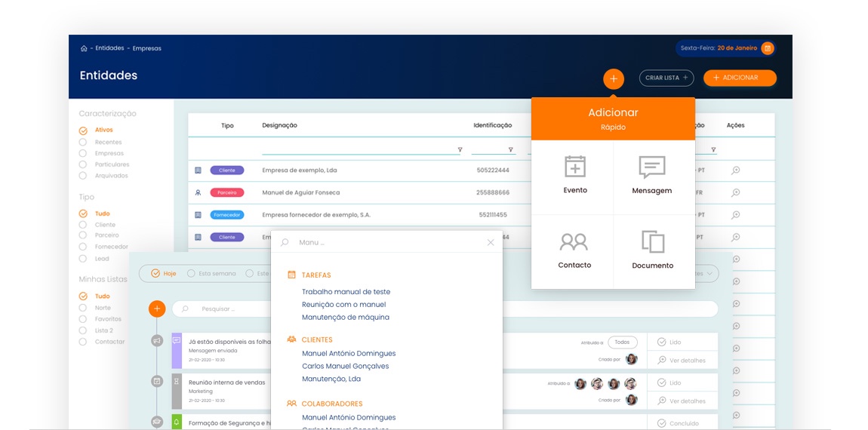The height and width of the screenshot is (430, 868).
Task: Click filter icon under Identificação column
Action: click(x=510, y=149)
